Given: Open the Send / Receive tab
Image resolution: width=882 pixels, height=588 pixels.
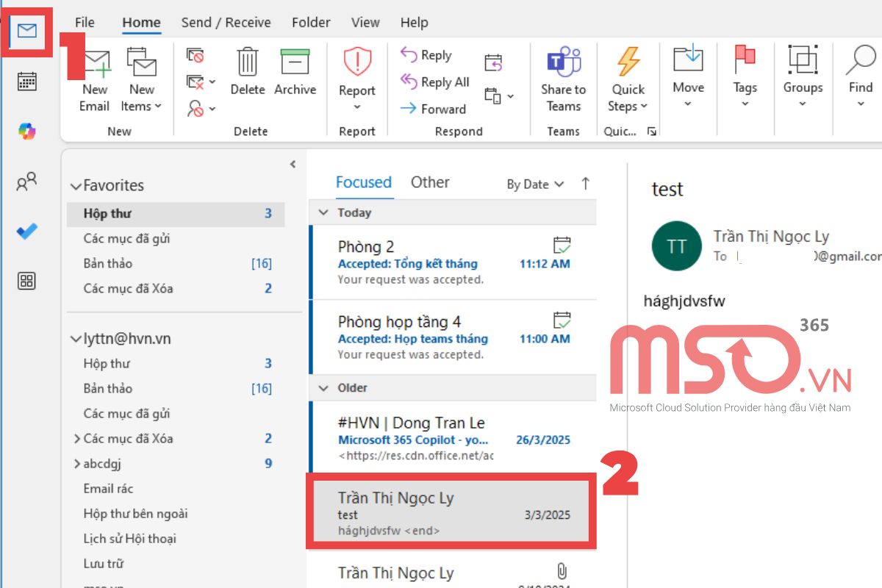Looking at the screenshot, I should point(226,23).
